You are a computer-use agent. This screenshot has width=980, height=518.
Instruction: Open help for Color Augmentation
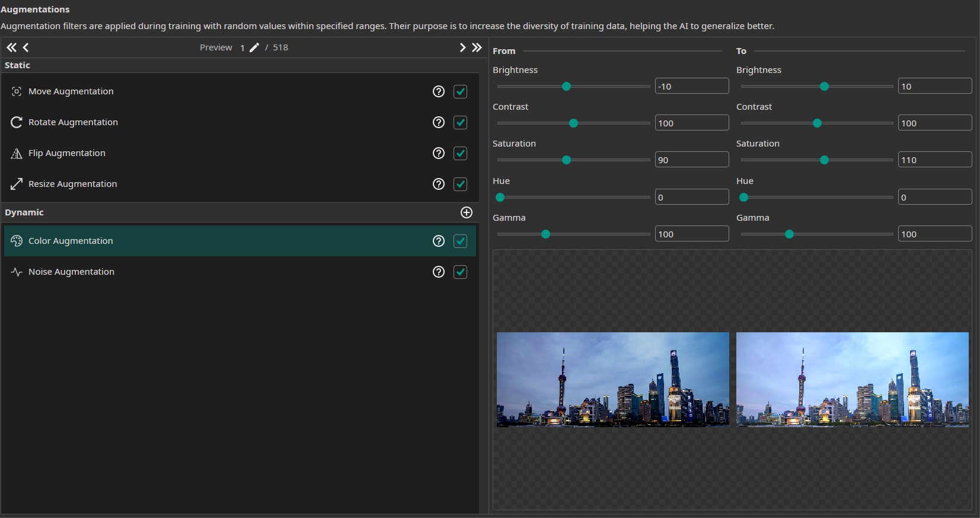439,241
